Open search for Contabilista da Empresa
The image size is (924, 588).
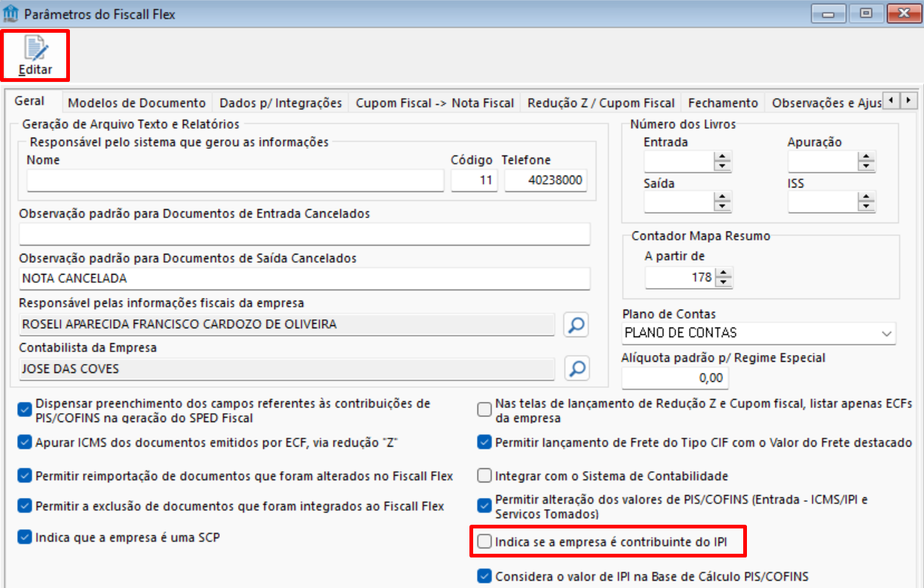(x=577, y=368)
